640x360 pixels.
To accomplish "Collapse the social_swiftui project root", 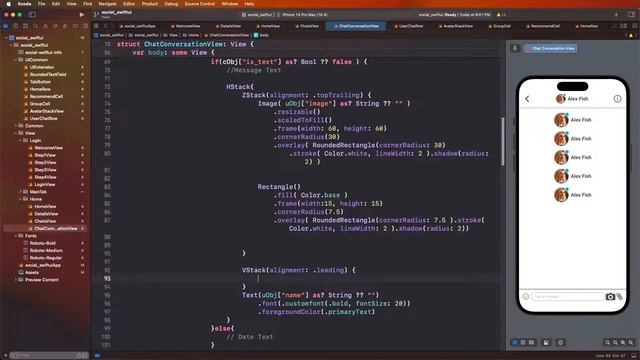I will [x=6, y=38].
